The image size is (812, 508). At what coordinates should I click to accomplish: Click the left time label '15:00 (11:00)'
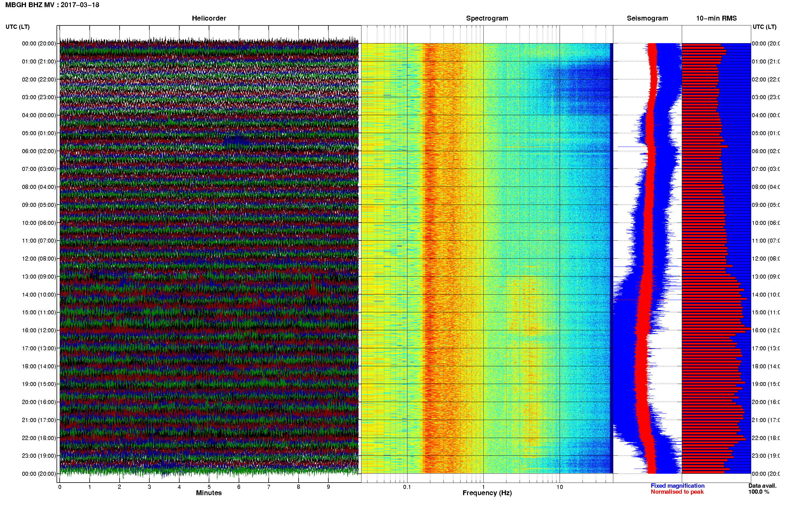click(x=39, y=312)
